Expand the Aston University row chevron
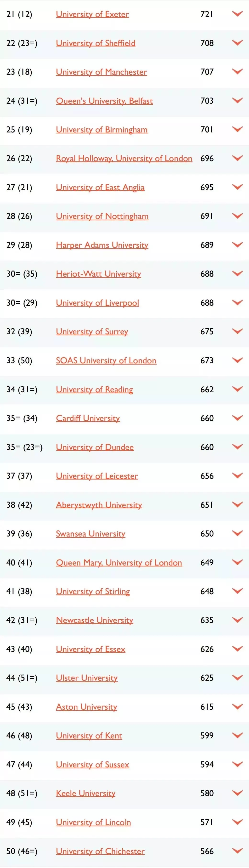Screen dimensions: 249x868 (x=238, y=707)
